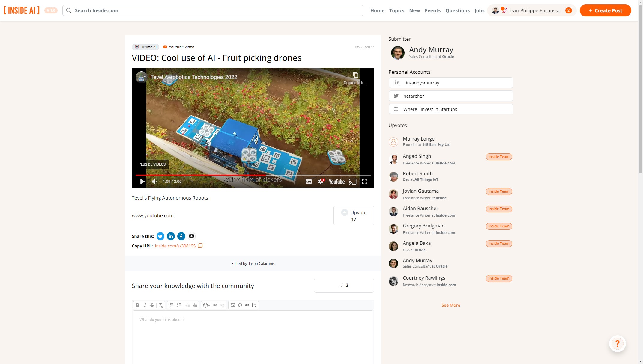Upvote this post
The height and width of the screenshot is (364, 643).
[x=354, y=215]
